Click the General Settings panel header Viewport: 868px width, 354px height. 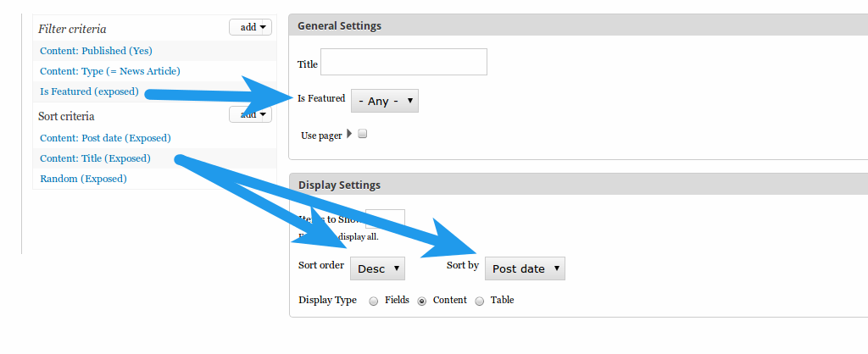578,25
